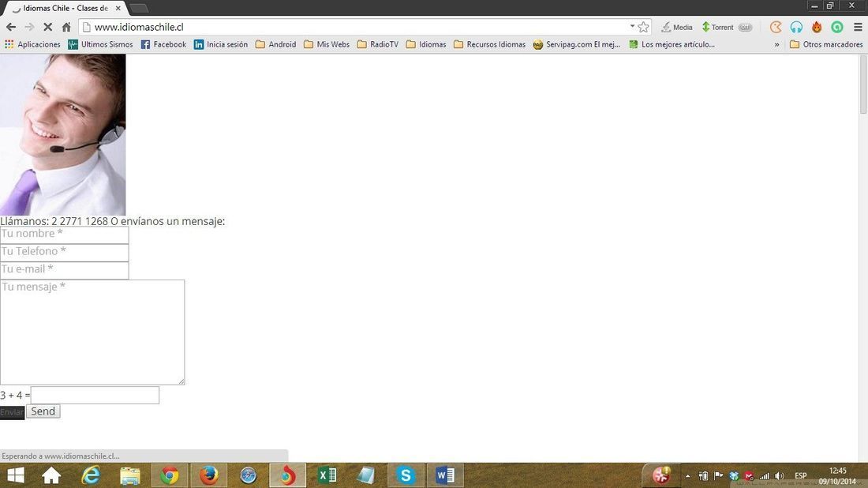Open the Pac-Man games extension icon
The height and width of the screenshot is (488, 868).
tap(776, 27)
